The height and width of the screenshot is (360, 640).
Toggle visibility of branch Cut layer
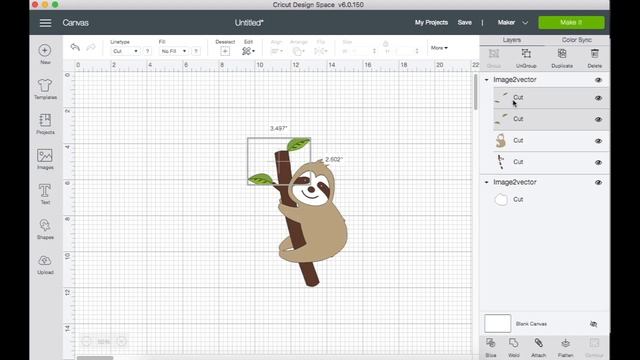coord(598,162)
